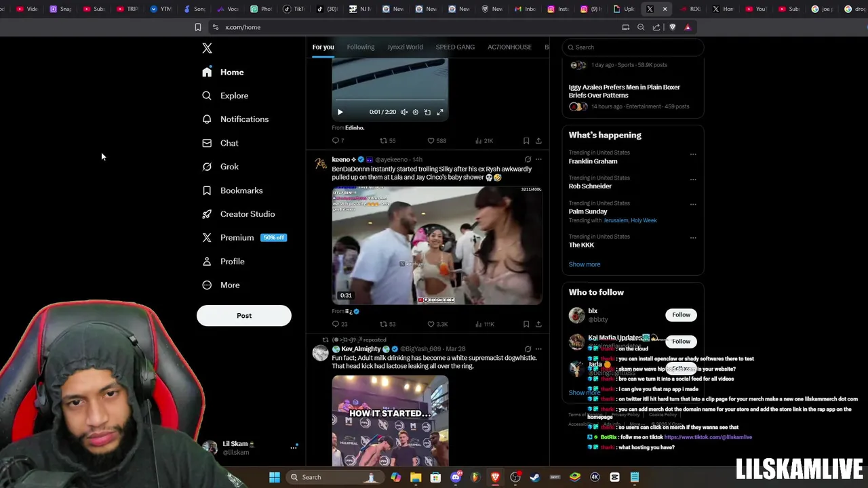This screenshot has height=488, width=868.
Task: Follow the Kai Mafia Updates account
Action: click(x=681, y=342)
